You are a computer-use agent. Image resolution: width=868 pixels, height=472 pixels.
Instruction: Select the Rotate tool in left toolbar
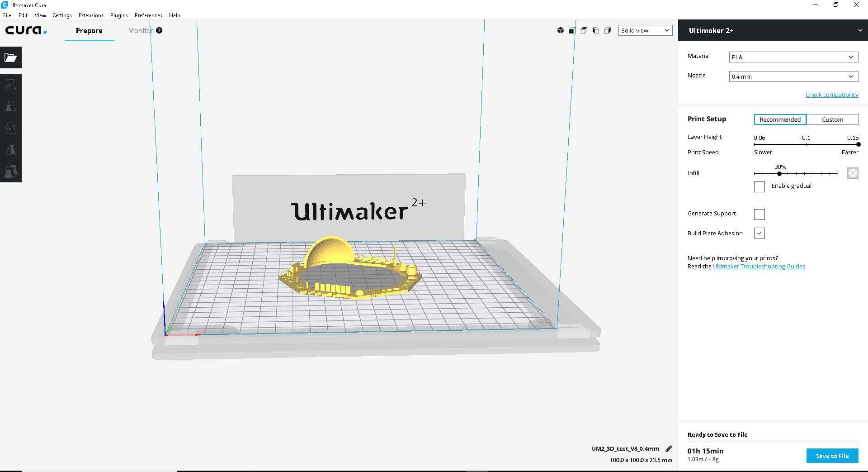11,128
